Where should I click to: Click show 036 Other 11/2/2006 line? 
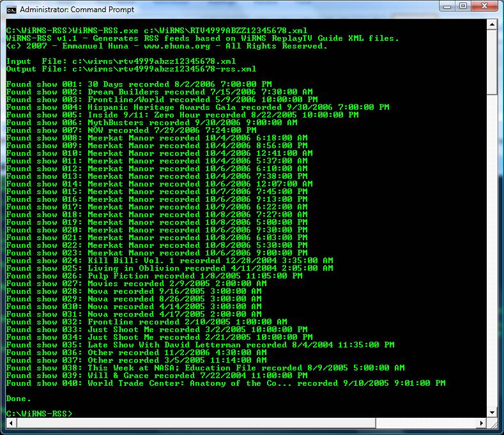coord(136,353)
